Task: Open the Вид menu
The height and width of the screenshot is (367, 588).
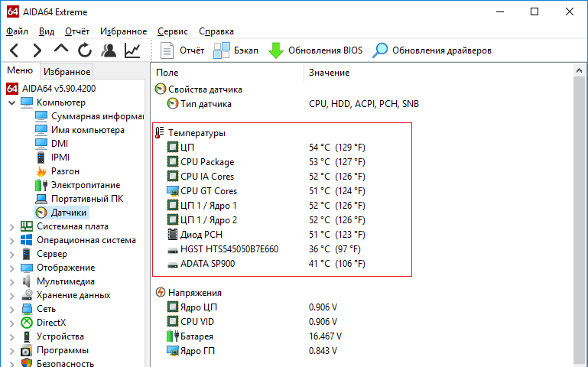Action: click(47, 31)
